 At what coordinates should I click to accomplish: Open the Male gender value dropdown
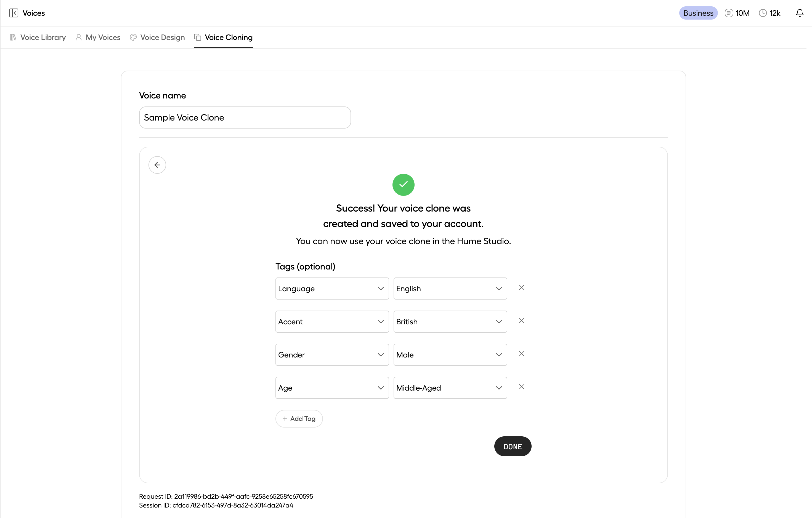pyautogui.click(x=450, y=354)
